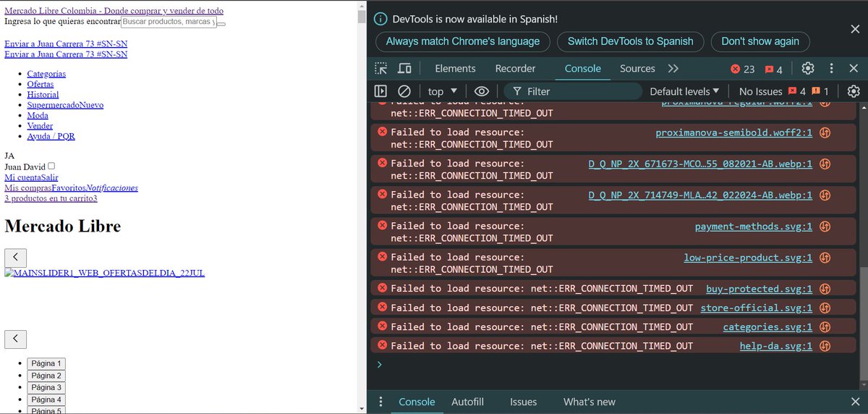Click the info icon in DevTools language banner

point(380,19)
